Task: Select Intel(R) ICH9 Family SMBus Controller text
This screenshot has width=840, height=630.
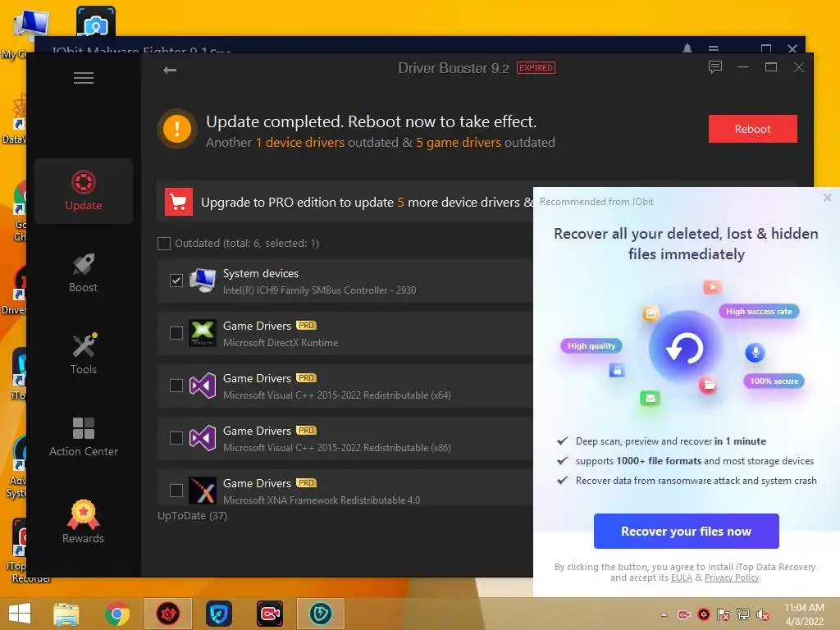Action: click(x=319, y=290)
